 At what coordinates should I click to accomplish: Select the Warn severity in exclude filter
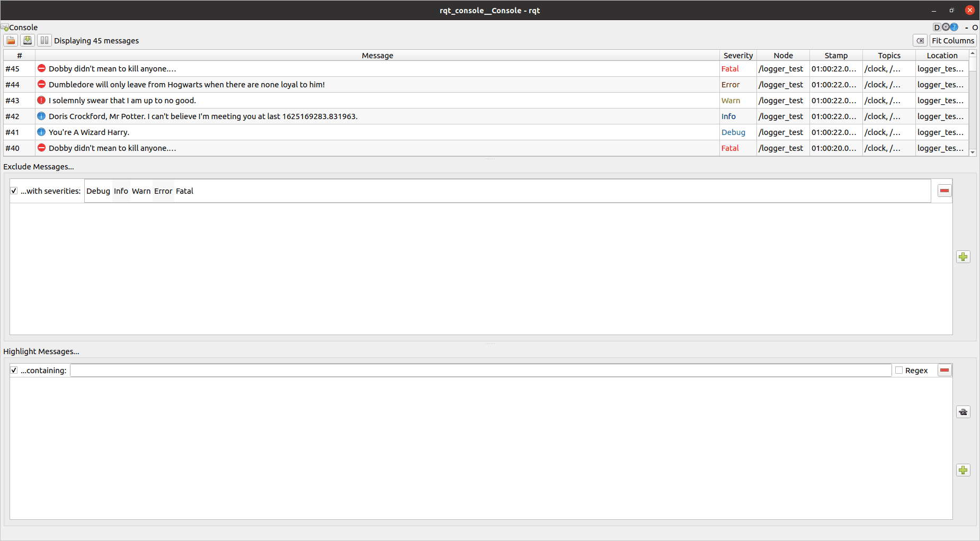(141, 191)
